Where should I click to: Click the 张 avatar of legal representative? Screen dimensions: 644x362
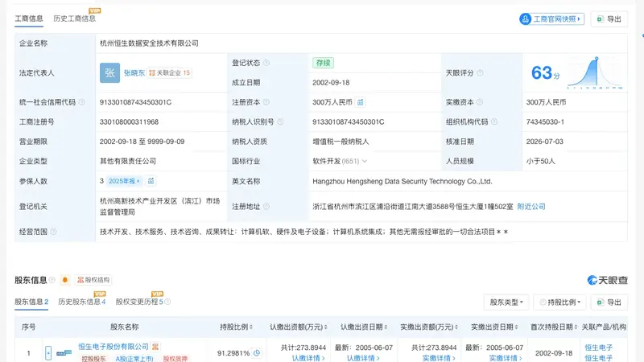[x=109, y=72]
